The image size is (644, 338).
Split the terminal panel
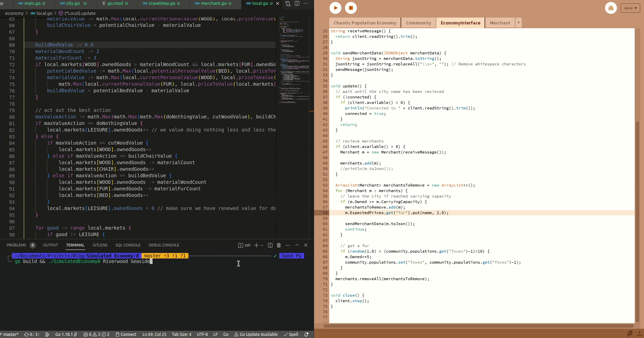(270, 245)
